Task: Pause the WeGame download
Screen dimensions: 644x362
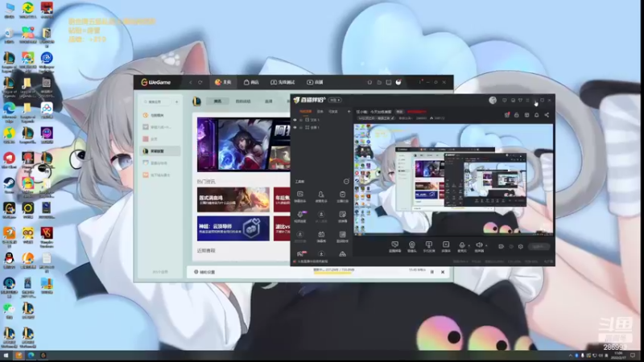Action: click(432, 272)
